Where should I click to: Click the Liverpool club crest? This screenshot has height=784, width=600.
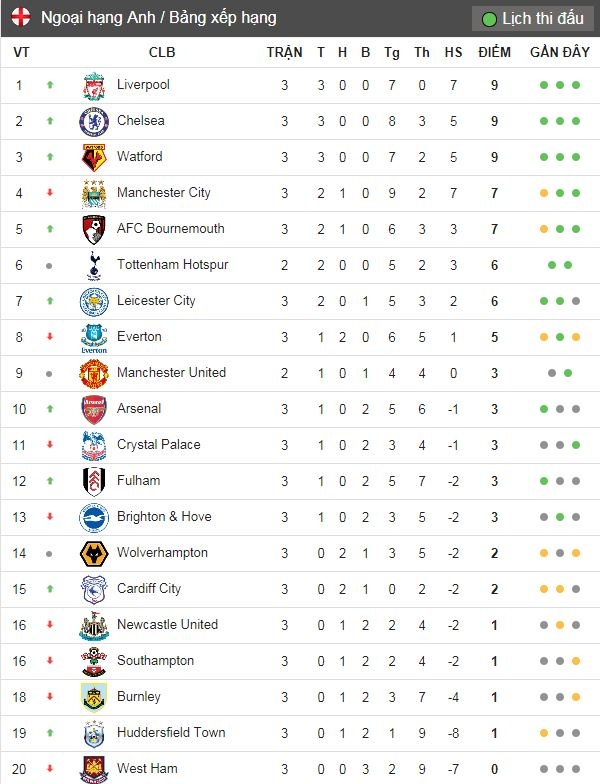point(94,86)
